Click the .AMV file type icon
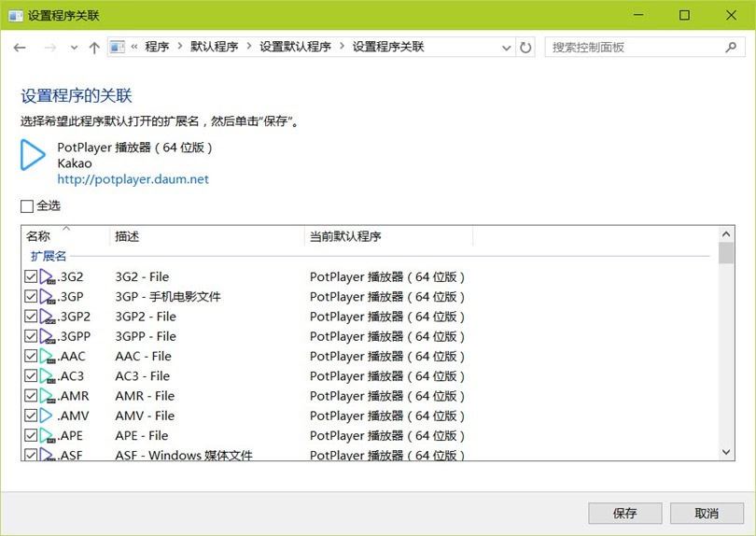Viewport: 756px width, 536px height. (x=47, y=416)
